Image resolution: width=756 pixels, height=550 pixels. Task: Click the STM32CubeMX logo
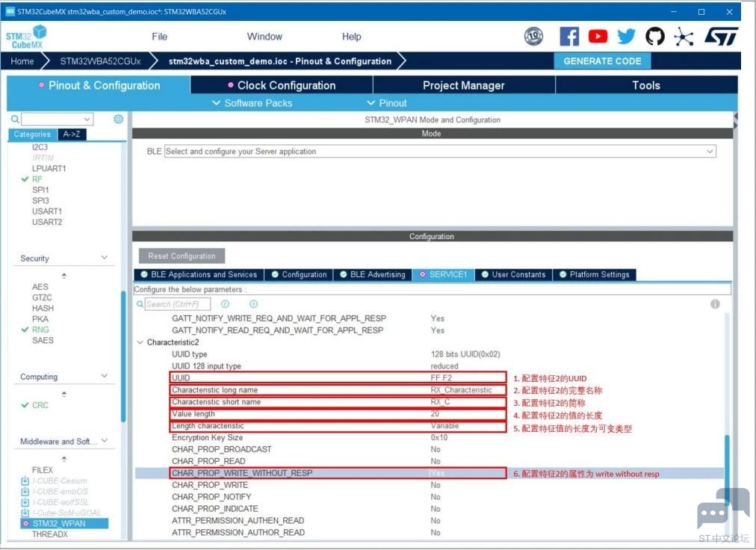click(x=26, y=37)
